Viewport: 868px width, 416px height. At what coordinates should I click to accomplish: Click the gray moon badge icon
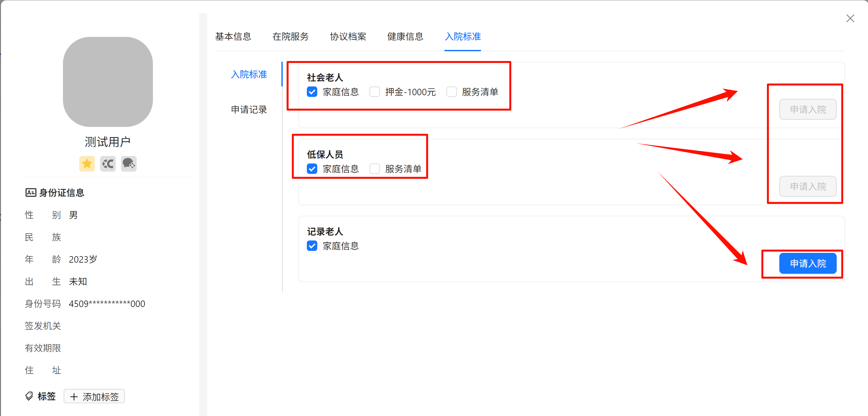108,164
